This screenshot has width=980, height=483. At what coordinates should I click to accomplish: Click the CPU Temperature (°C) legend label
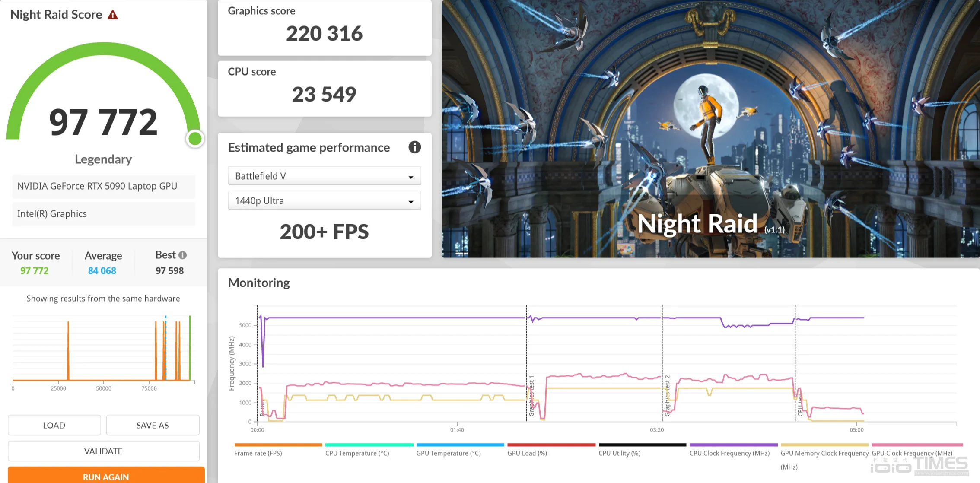pyautogui.click(x=357, y=453)
